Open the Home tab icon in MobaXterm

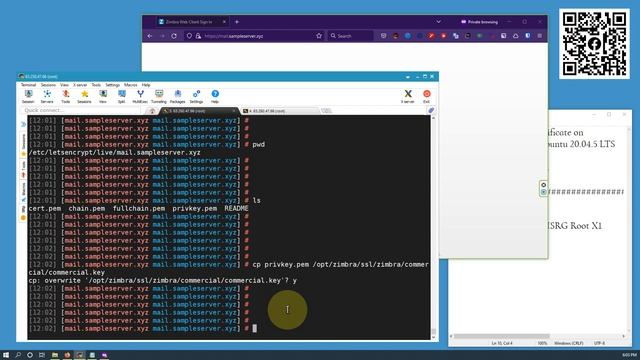[x=152, y=111]
